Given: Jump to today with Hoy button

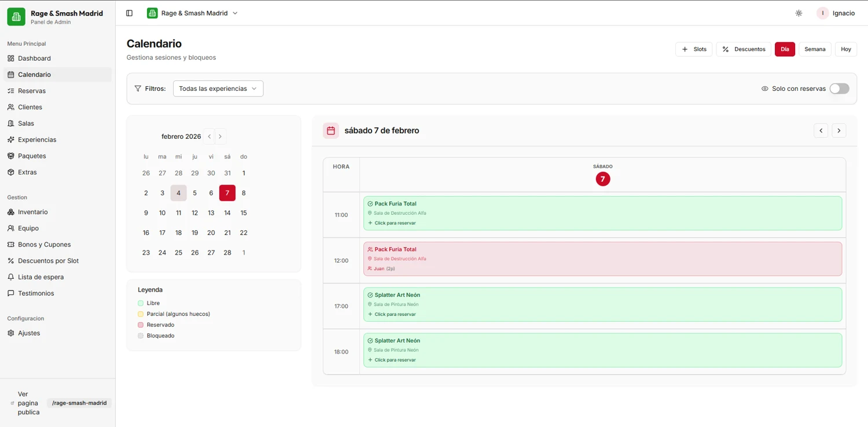Looking at the screenshot, I should (x=846, y=49).
